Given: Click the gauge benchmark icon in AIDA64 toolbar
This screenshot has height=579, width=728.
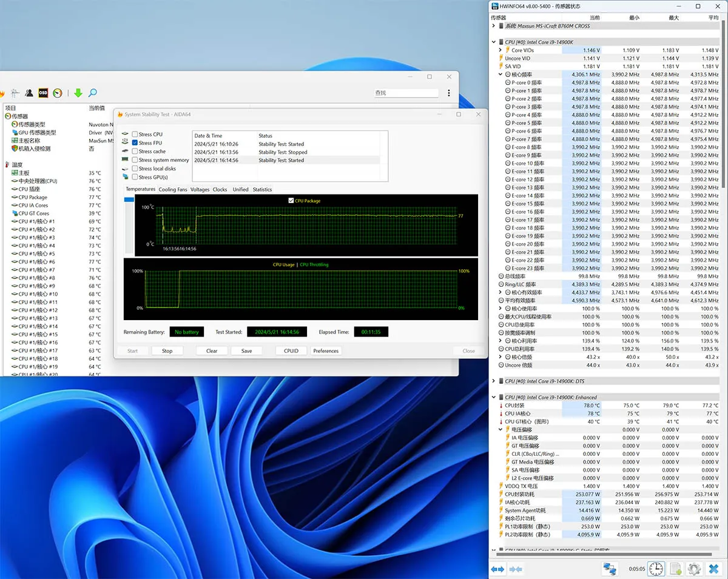Looking at the screenshot, I should coord(58,93).
